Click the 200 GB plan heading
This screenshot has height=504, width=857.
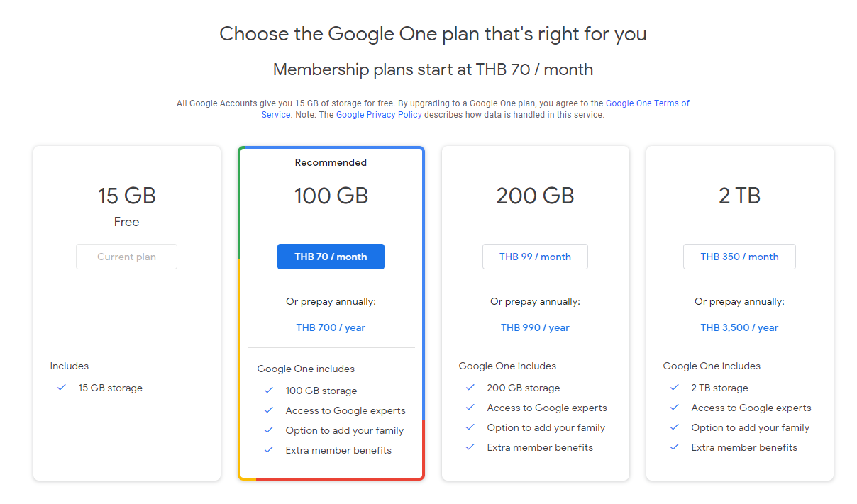coord(535,196)
